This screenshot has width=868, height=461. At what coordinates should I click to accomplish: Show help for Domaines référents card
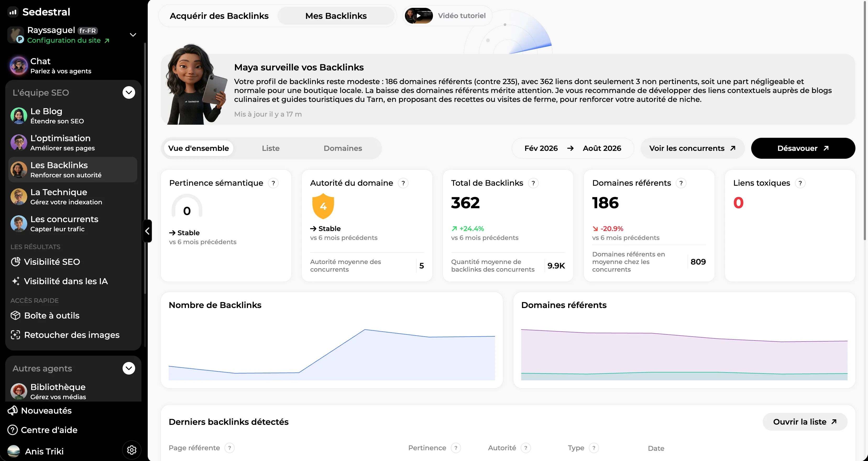(x=681, y=183)
